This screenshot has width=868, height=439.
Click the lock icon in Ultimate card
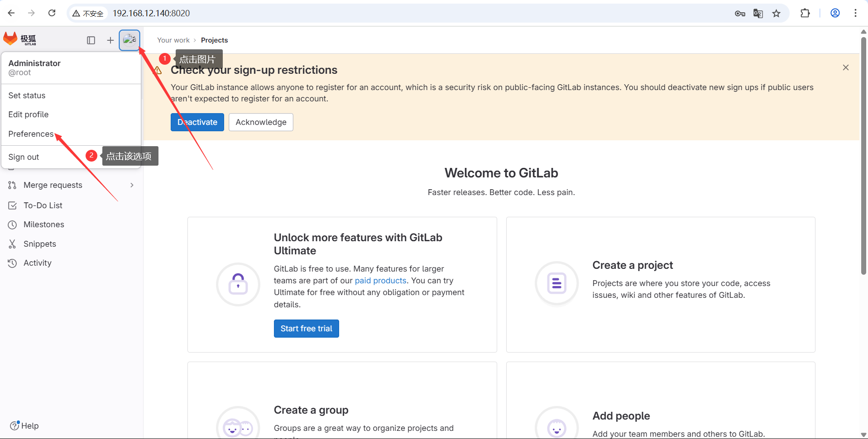click(x=238, y=284)
